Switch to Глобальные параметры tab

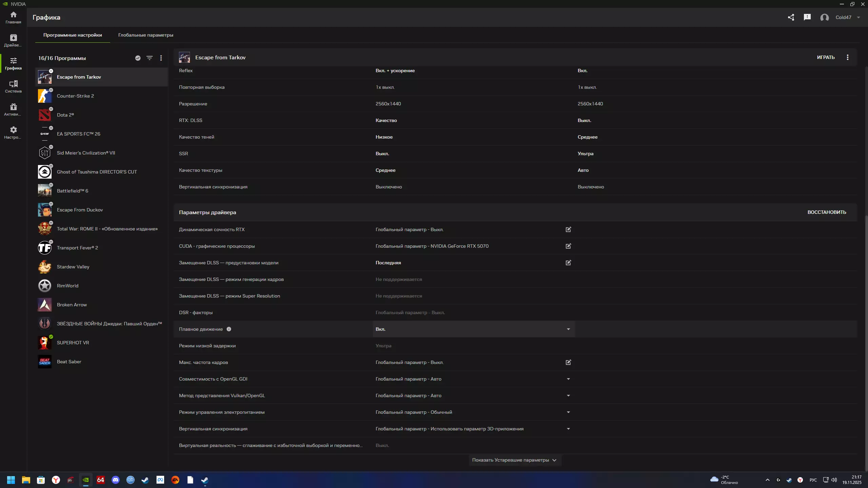click(145, 35)
